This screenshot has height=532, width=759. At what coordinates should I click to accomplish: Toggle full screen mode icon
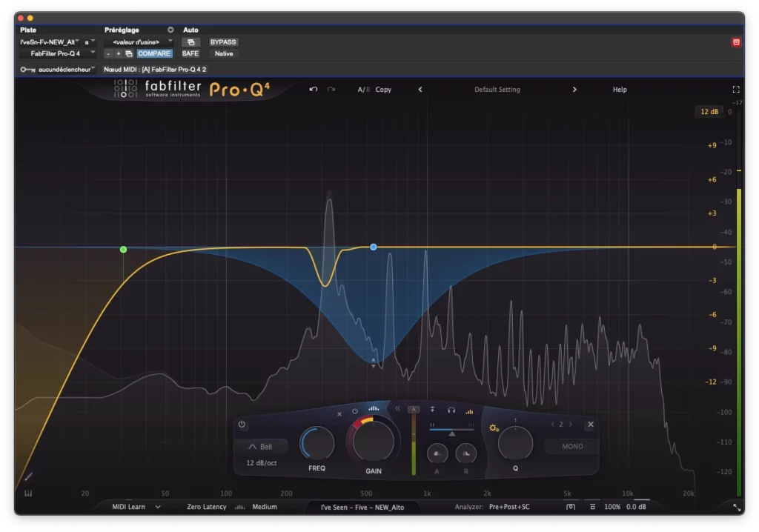[736, 90]
